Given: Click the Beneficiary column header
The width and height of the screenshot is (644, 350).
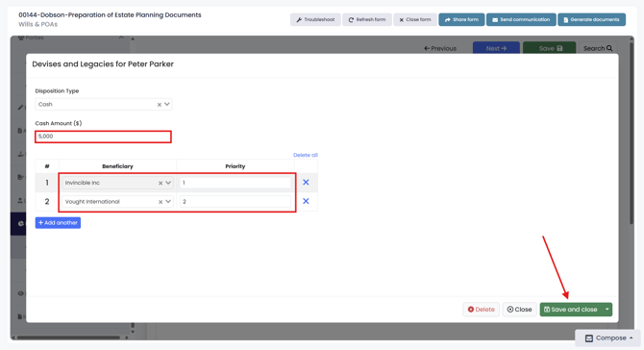Looking at the screenshot, I should tap(117, 166).
